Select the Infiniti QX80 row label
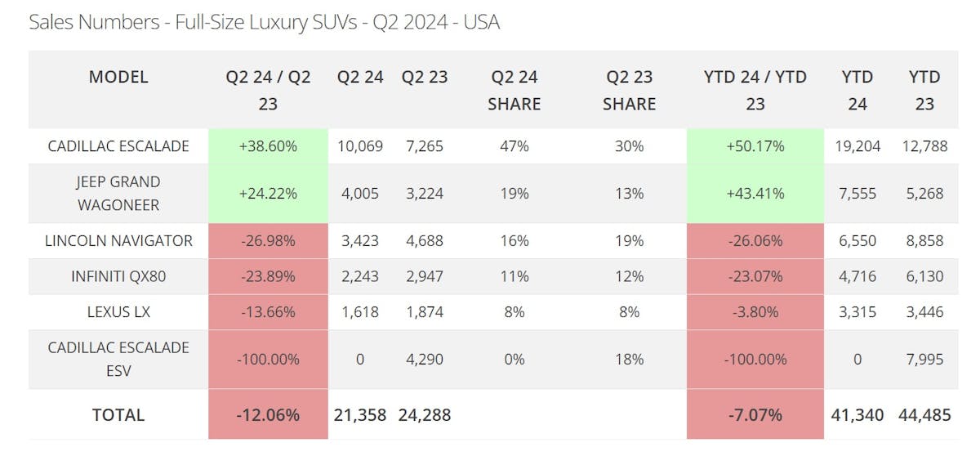Image resolution: width=980 pixels, height=465 pixels. [118, 276]
